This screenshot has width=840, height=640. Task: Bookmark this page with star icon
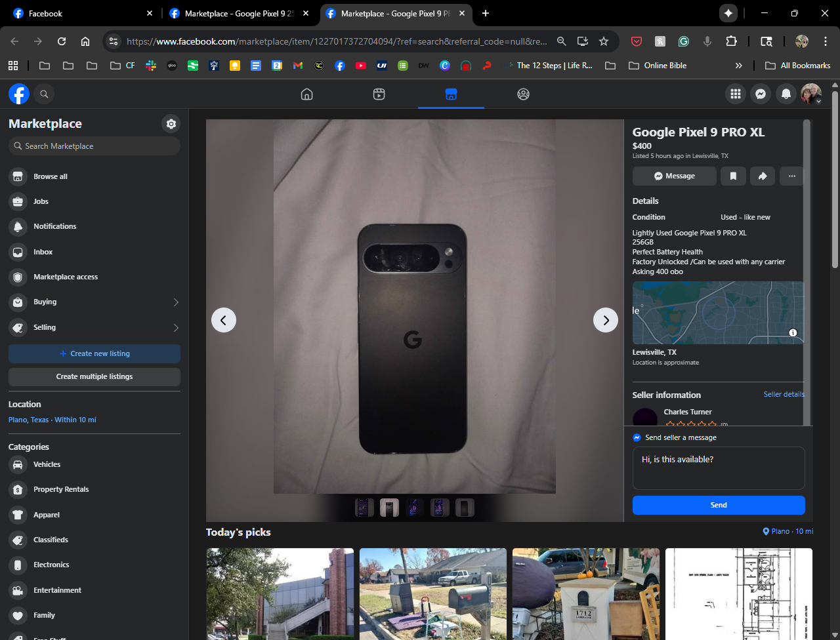604,41
